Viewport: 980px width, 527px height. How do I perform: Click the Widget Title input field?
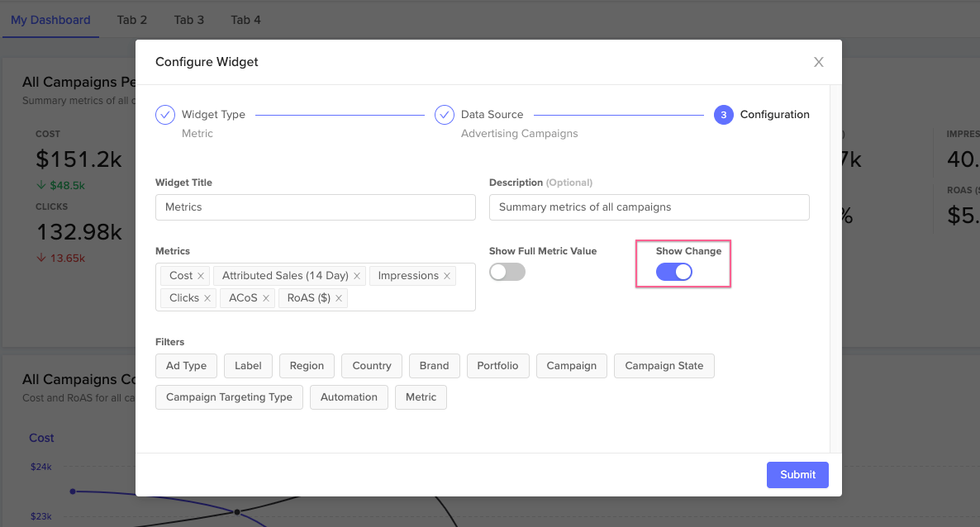[315, 207]
